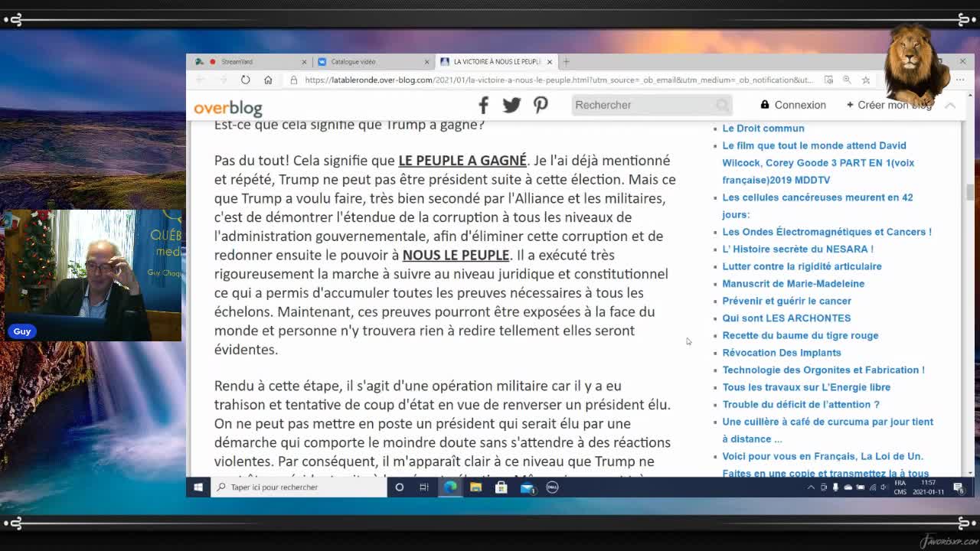Open Recette du baume du tigre rouge link
Image resolution: width=980 pixels, height=551 pixels.
(x=800, y=335)
